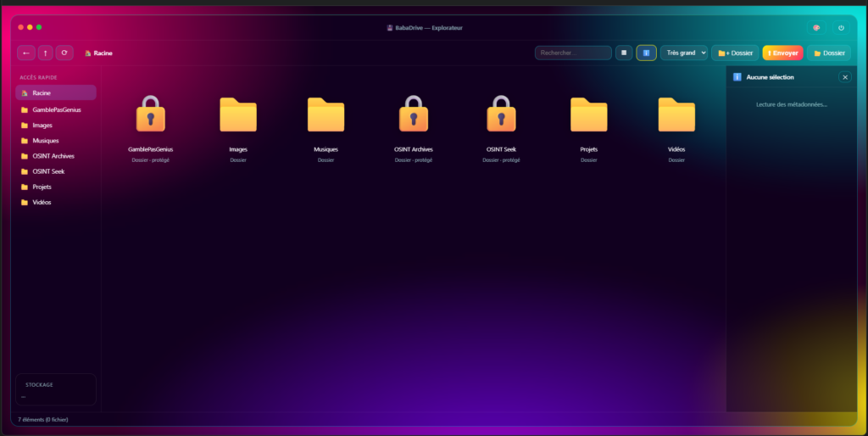Toggle the info details panel button

[x=646, y=53]
